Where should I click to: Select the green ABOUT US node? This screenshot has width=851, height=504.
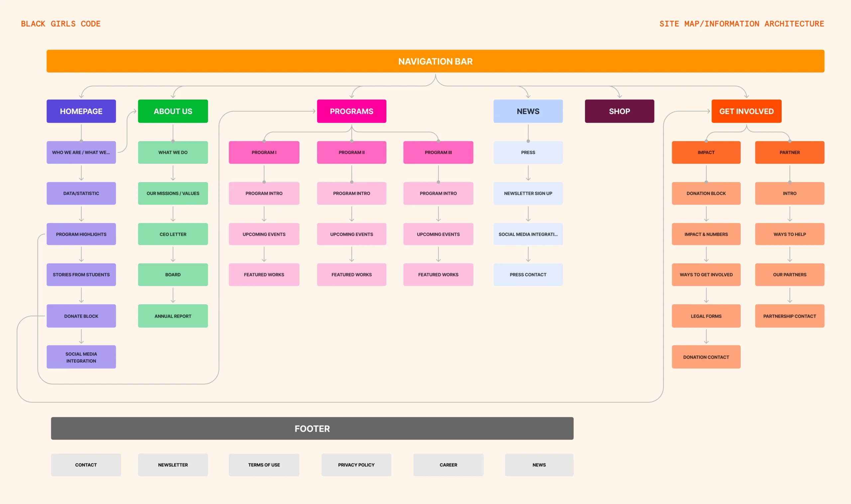click(x=173, y=111)
